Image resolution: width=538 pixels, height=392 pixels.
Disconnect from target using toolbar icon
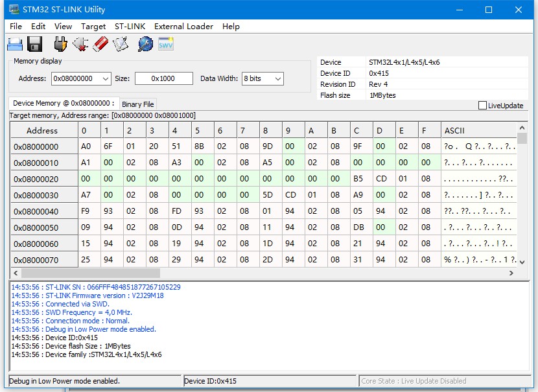coord(80,44)
